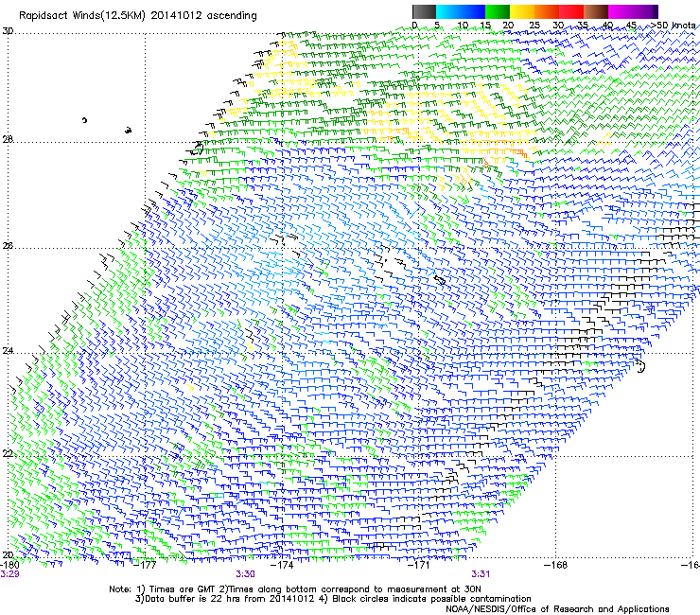
Task: Click the '>50 knots' legend label
Action: (674, 26)
